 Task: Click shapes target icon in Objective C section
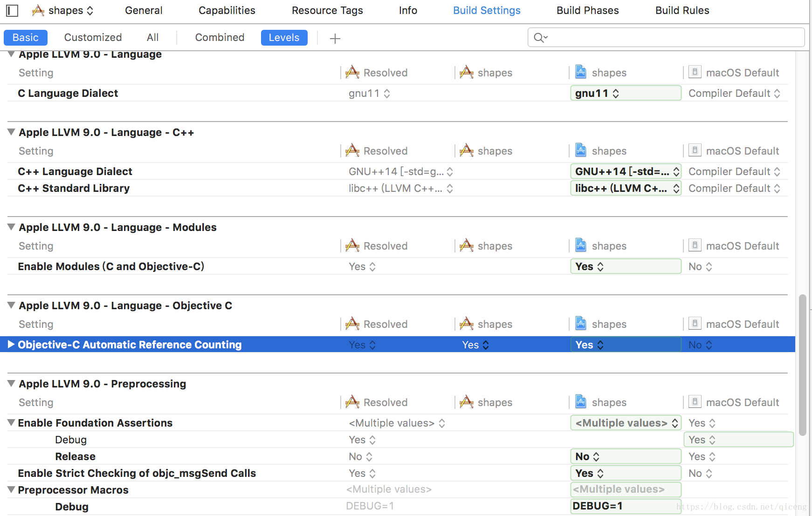tap(467, 324)
